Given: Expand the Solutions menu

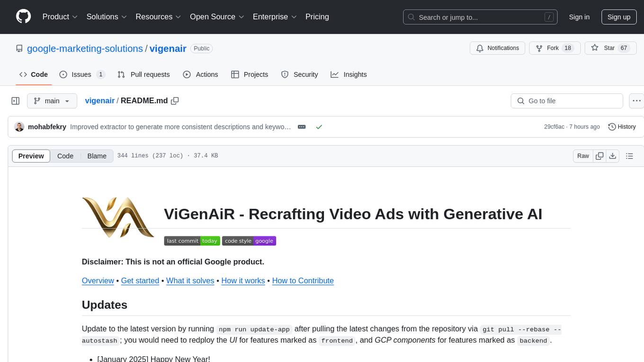Looking at the screenshot, I should tap(107, 17).
